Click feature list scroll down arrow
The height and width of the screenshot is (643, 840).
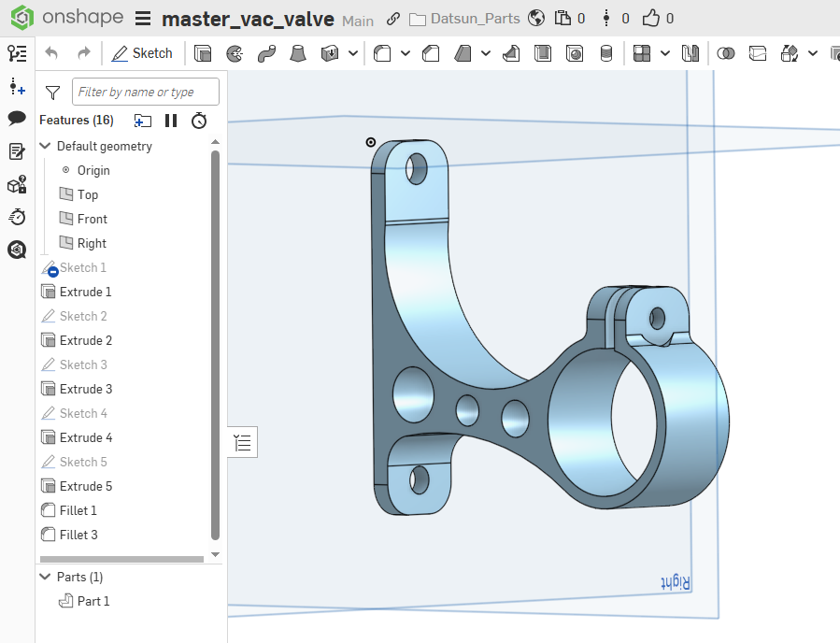(x=215, y=554)
